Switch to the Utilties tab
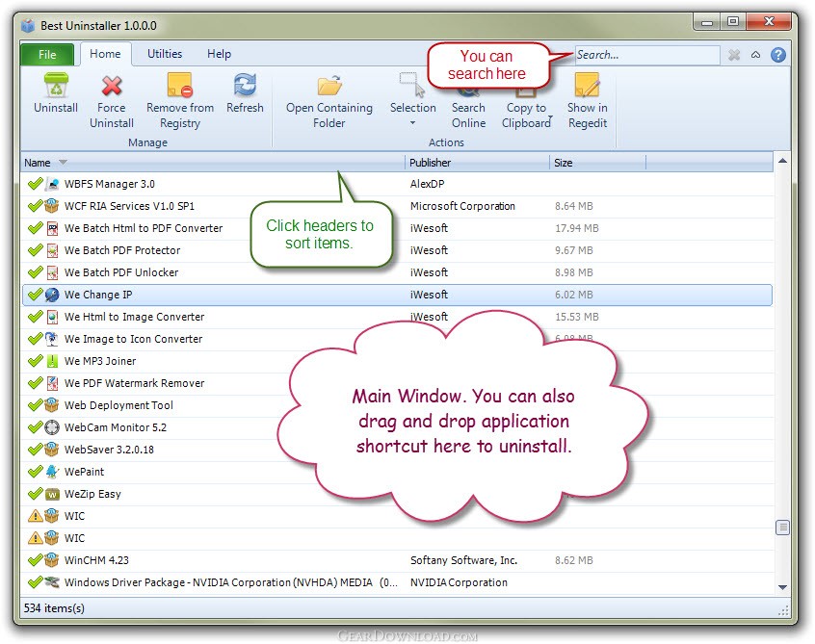 pos(165,54)
